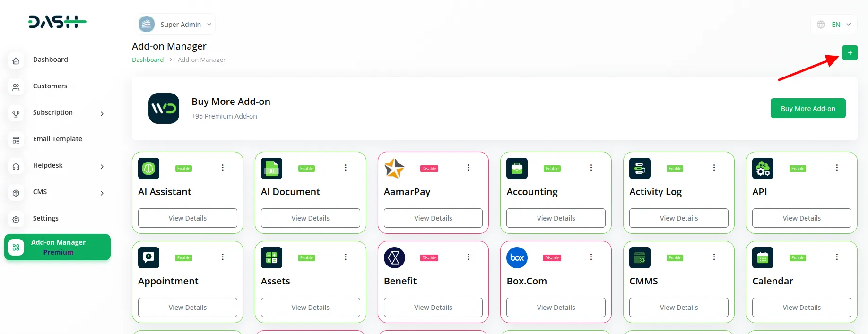Click the Appointment card title
The height and width of the screenshot is (334, 868).
click(x=168, y=282)
